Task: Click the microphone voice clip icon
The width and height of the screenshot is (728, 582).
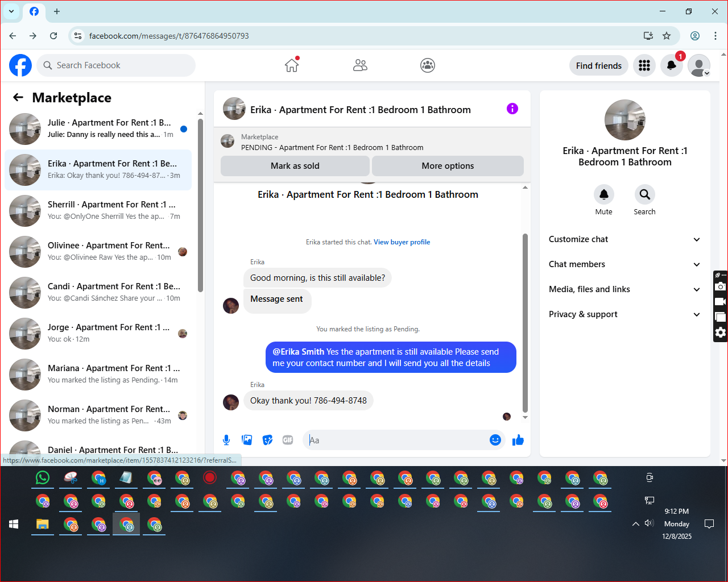Action: (226, 440)
